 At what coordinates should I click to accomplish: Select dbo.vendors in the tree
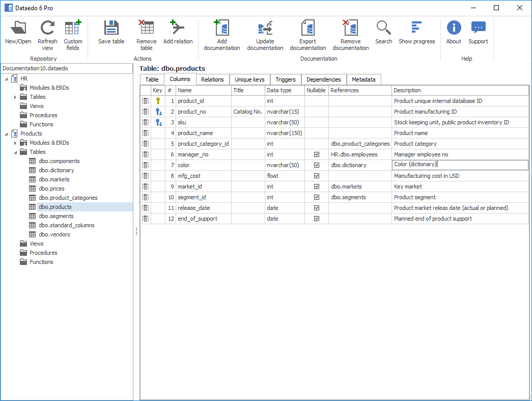pyautogui.click(x=54, y=234)
